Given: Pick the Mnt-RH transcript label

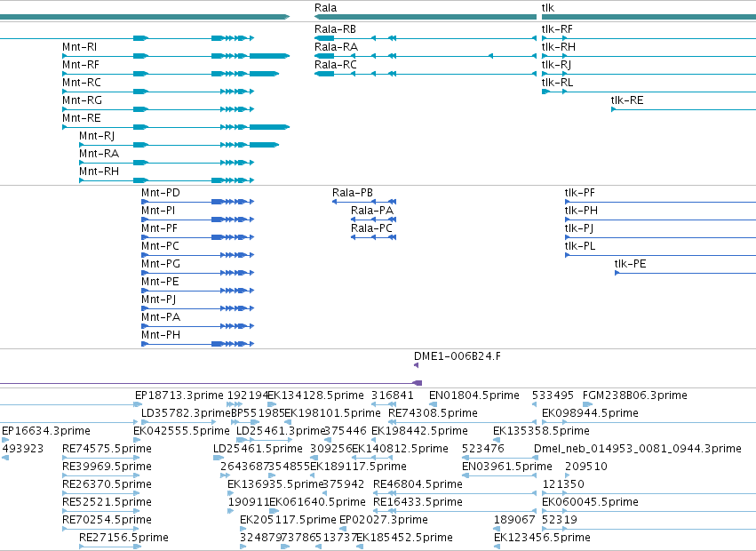Looking at the screenshot, I should (99, 172).
